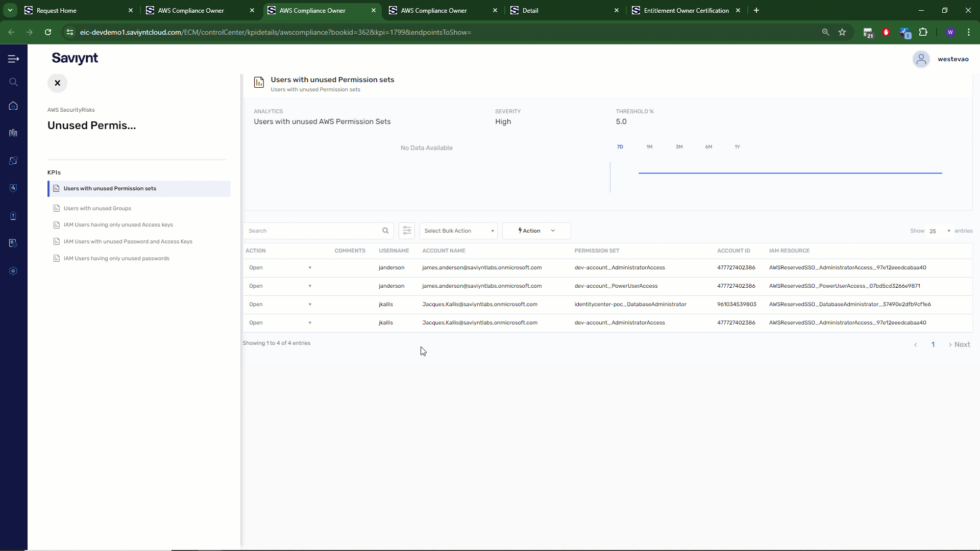Open action dropdown for jkallis AdministratorAccess row
Image resolution: width=980 pixels, height=551 pixels.
pyautogui.click(x=280, y=323)
